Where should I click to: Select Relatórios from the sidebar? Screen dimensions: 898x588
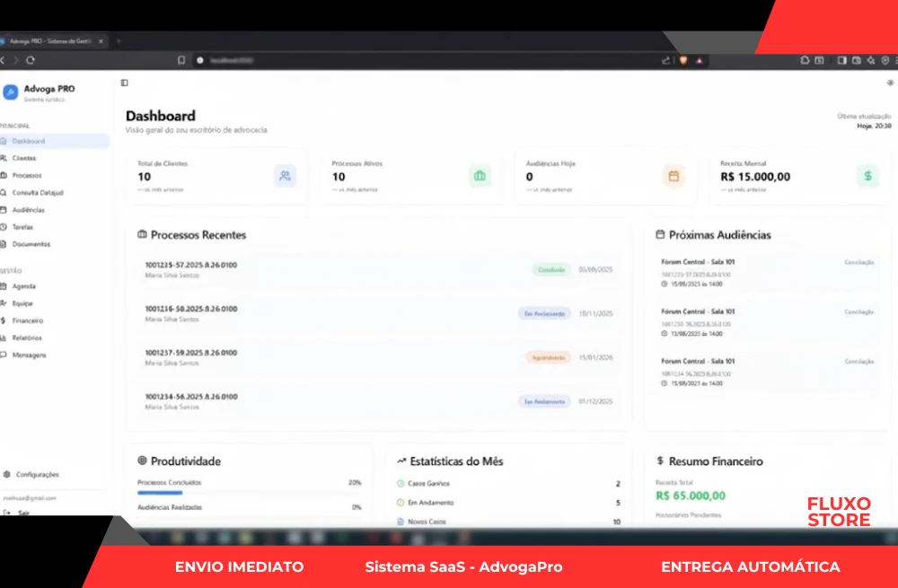click(27, 338)
